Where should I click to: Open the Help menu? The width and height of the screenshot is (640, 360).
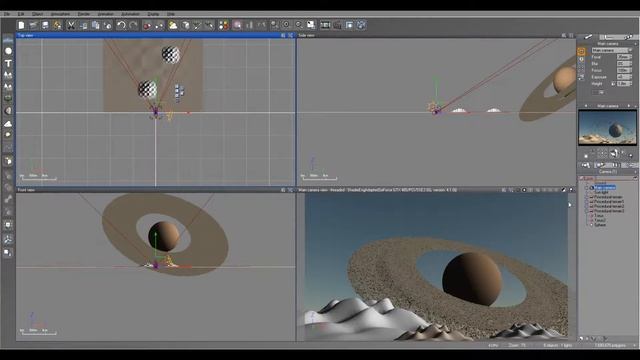point(171,14)
